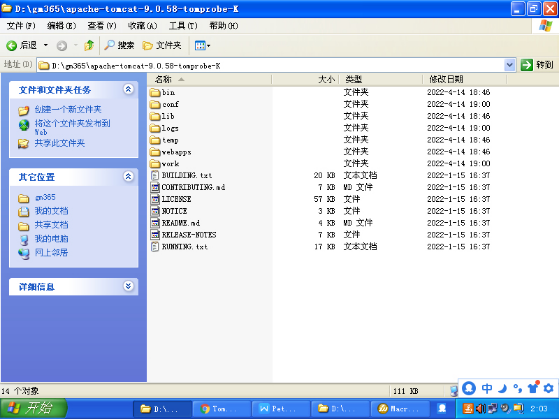The width and height of the screenshot is (560, 420).
Task: Switch to the Macr... taskbar window
Action: tap(400, 409)
